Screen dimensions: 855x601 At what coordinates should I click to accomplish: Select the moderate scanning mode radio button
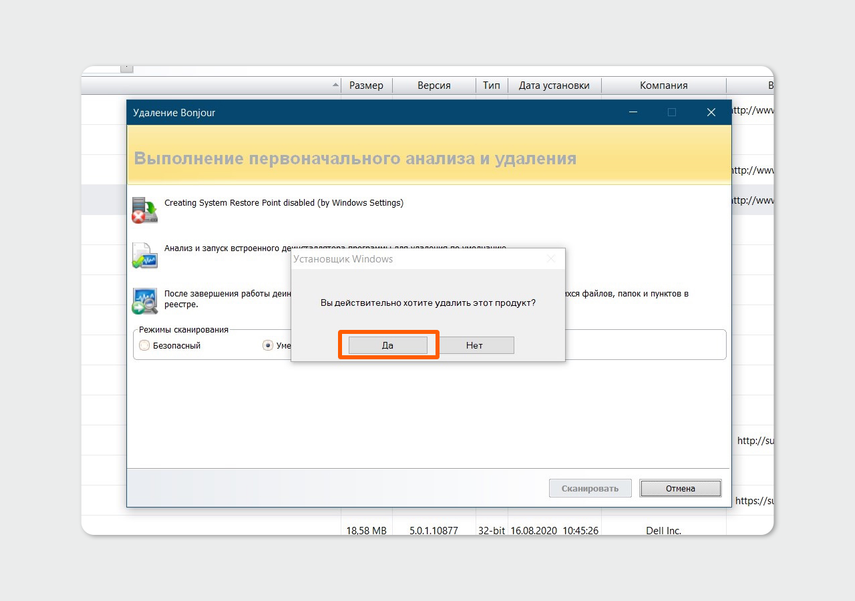coord(268,345)
